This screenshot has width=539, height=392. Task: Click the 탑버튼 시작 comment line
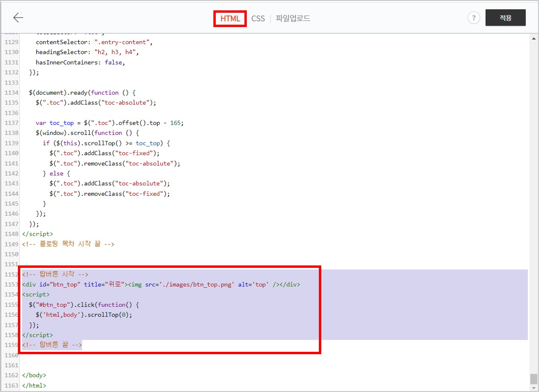click(55, 274)
